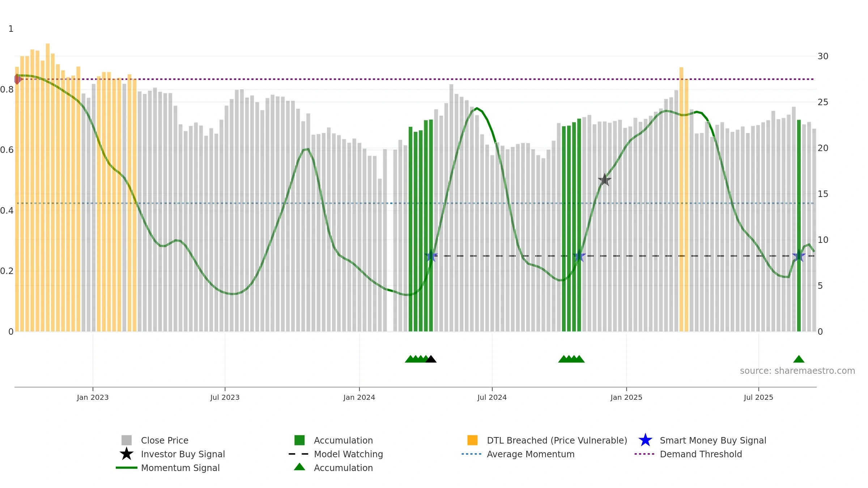Viewport: 868px width, 488px height.
Task: Click the black triangle marker below chart
Action: [431, 359]
